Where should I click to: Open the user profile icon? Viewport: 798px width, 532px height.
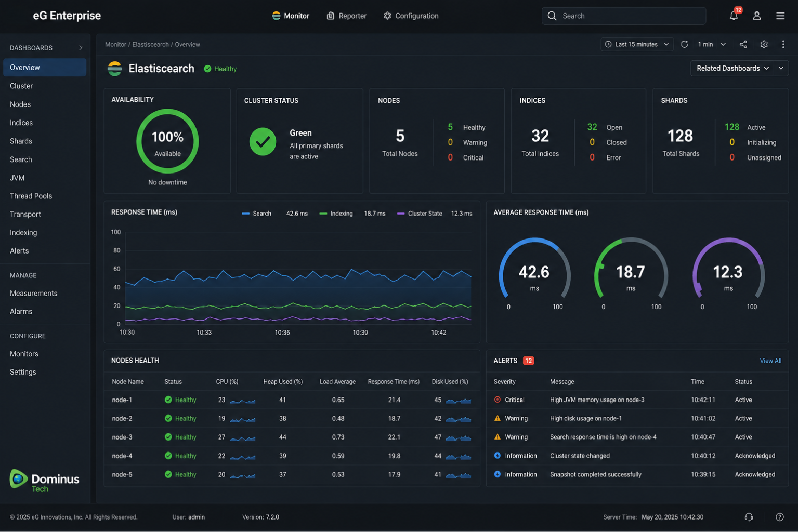[x=757, y=16]
